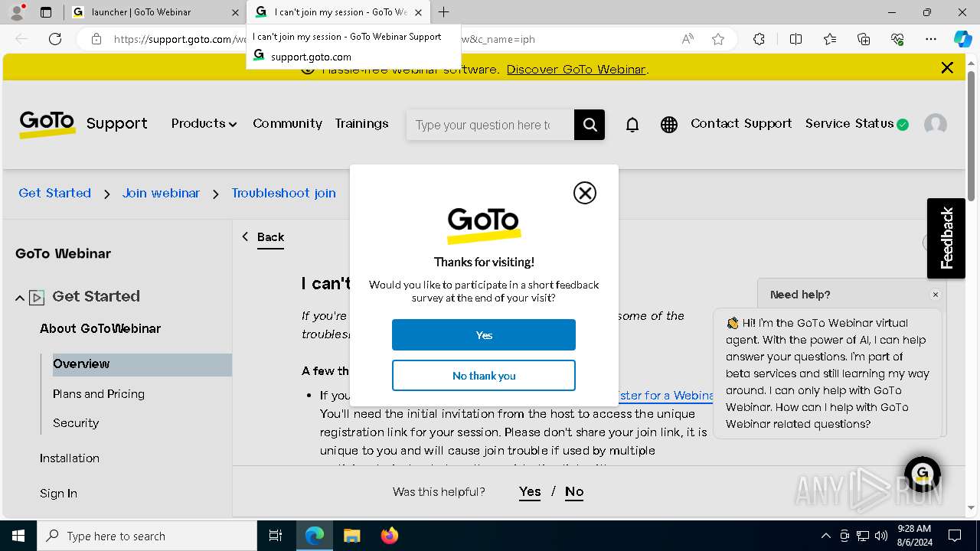Close the feedback survey popup
Viewport: 980px width, 551px height.
[585, 193]
